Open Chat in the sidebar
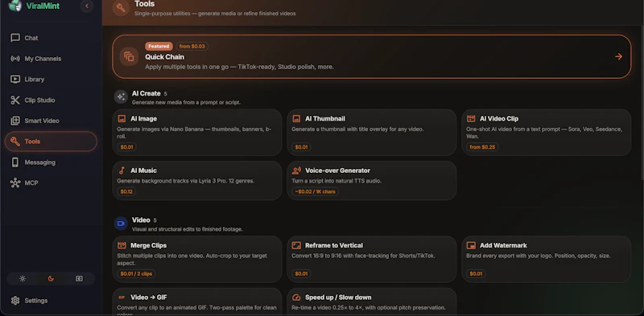 pos(51,38)
